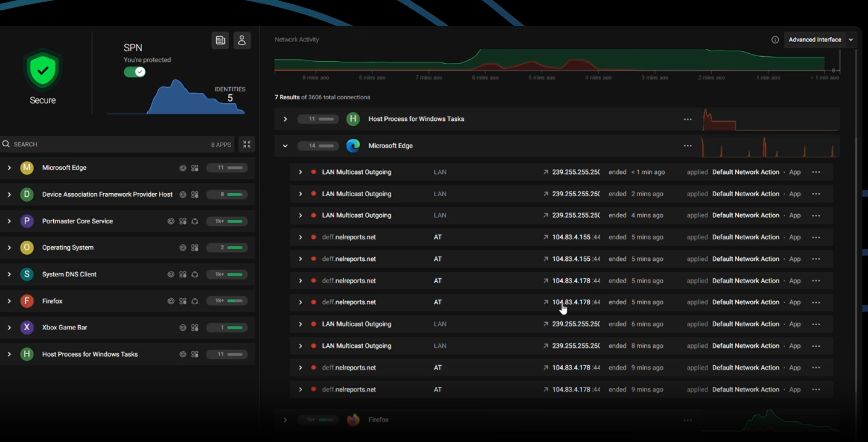Collapse the Microsoft Edge connections group
The height and width of the screenshot is (442, 868).
pyautogui.click(x=285, y=146)
